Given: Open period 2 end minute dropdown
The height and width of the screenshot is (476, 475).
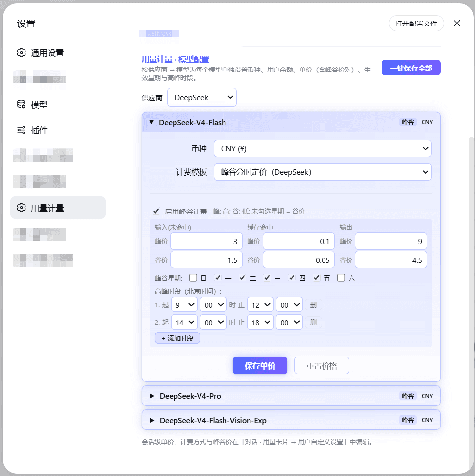Looking at the screenshot, I should tap(289, 322).
